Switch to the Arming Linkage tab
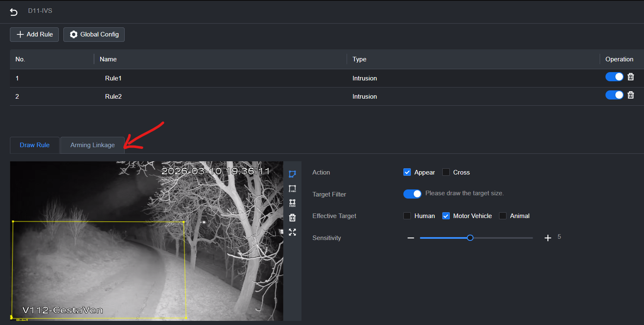644x325 pixels. pos(92,145)
